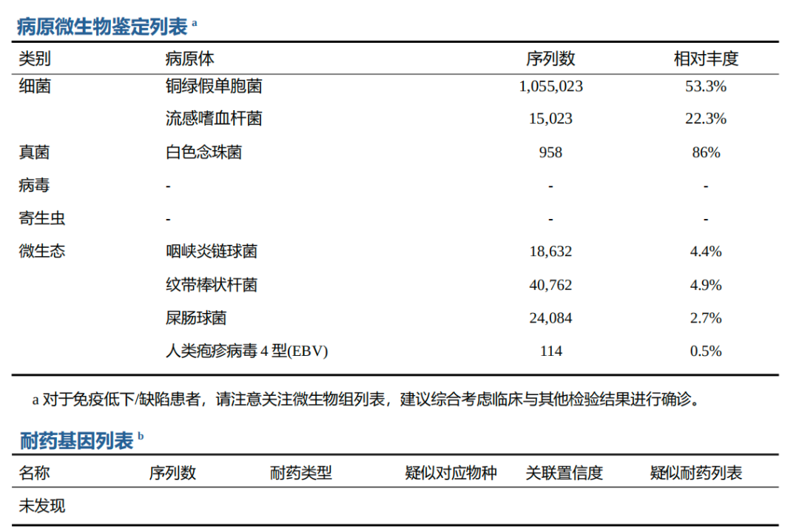Click the 疑似耐药列表 column header

click(695, 473)
